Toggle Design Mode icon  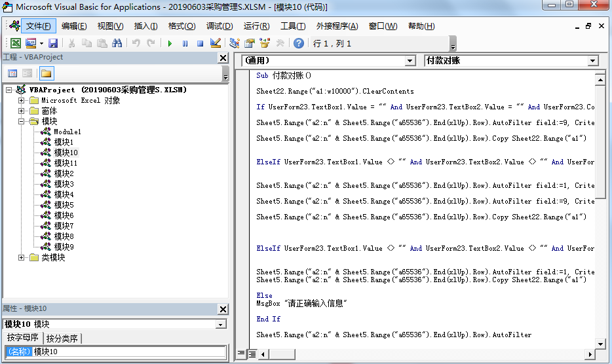coord(216,43)
